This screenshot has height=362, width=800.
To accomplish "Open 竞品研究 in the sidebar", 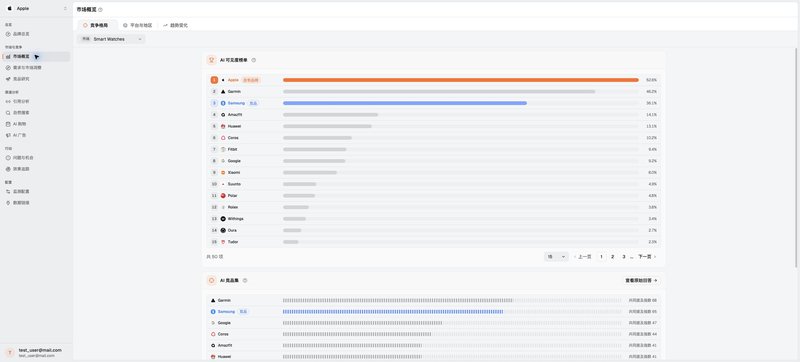I will [x=36, y=79].
